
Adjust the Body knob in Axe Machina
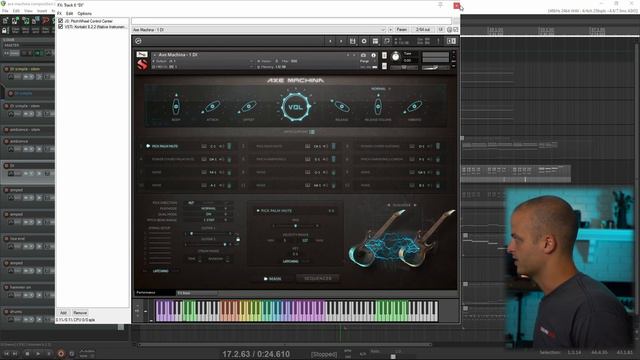[176, 107]
